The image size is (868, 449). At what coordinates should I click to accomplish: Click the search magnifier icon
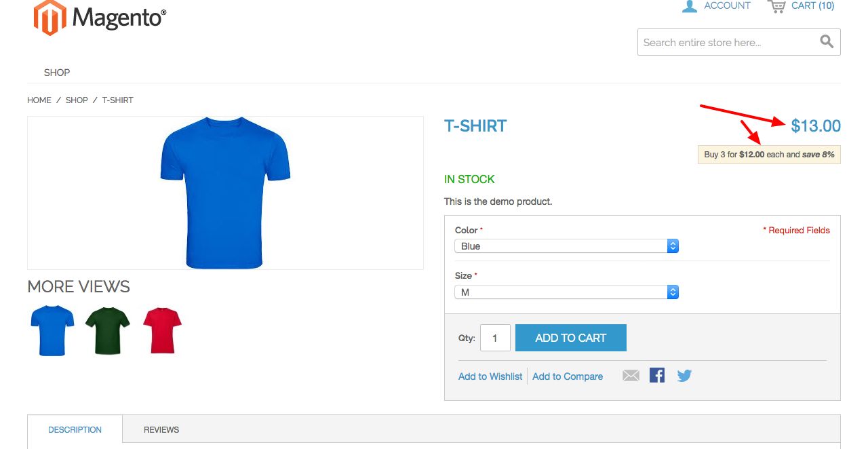point(827,42)
